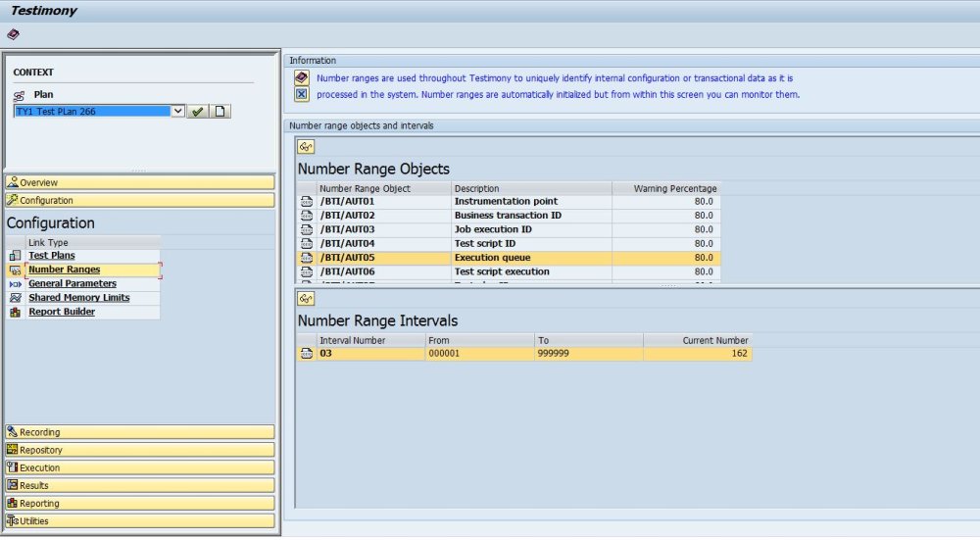
Task: Click the Number Ranges row icon
Action: 15,270
